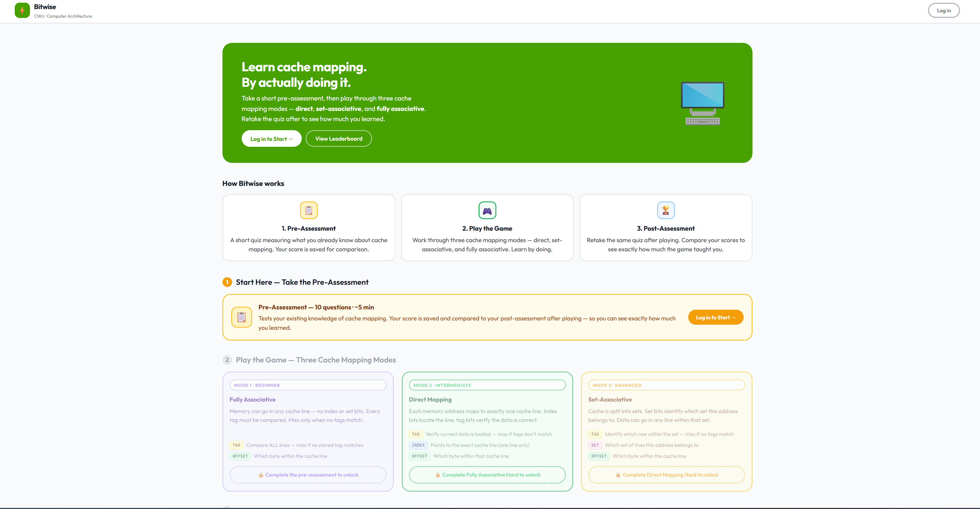The image size is (980, 509).
Task: Select Mode 3 Advanced label pill
Action: point(667,385)
